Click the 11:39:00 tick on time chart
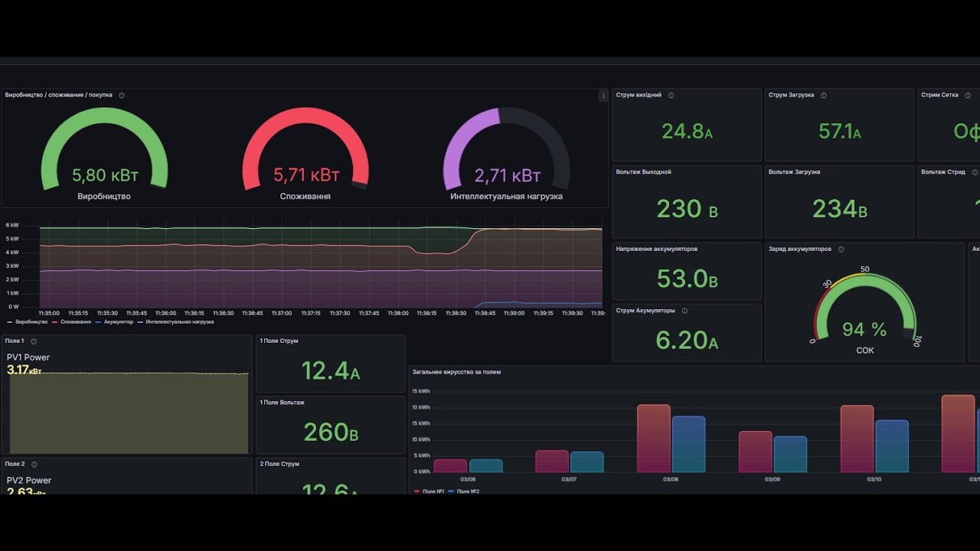Viewport: 980px width, 551px height. point(514,313)
